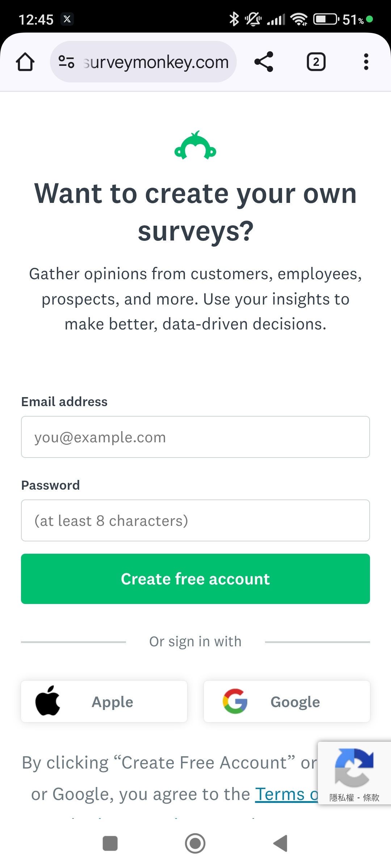
Task: Tap the Android home circle button
Action: [195, 843]
